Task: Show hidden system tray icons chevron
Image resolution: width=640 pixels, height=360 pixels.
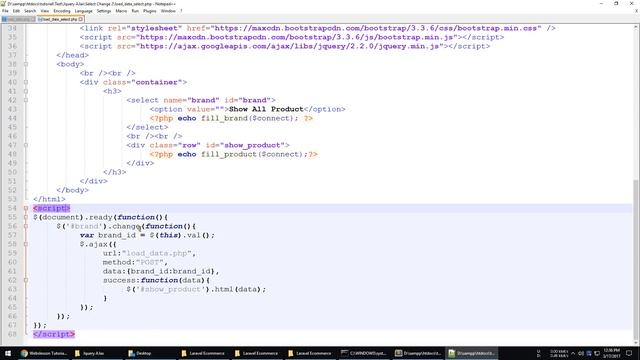Action: (573, 353)
